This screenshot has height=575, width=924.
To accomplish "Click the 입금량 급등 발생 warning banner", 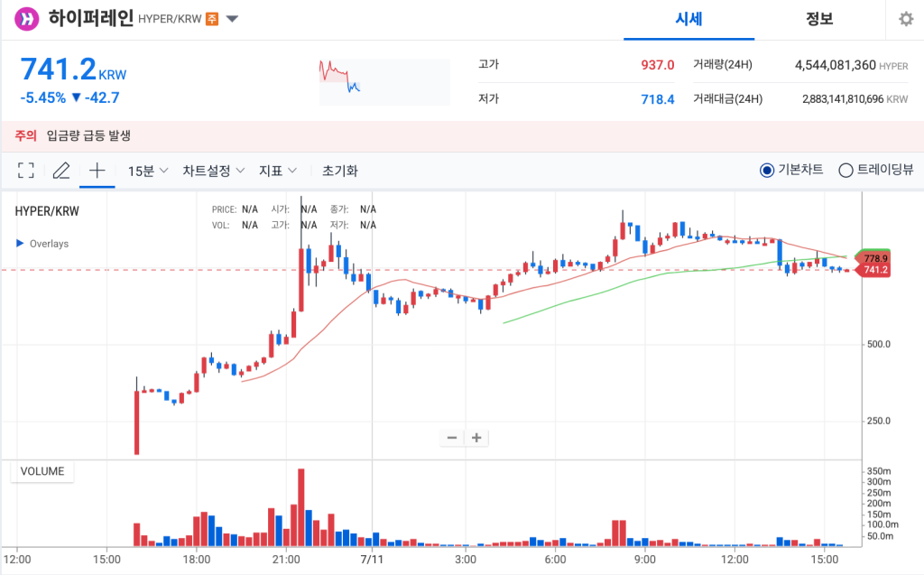I will [462, 135].
